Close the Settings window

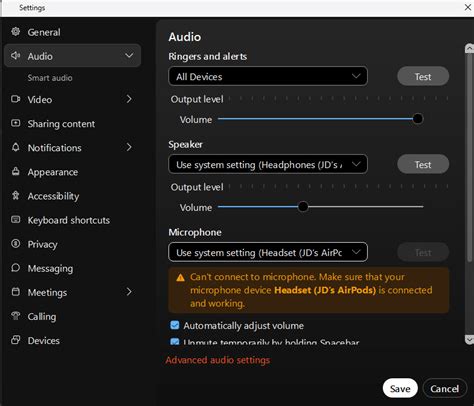click(468, 7)
